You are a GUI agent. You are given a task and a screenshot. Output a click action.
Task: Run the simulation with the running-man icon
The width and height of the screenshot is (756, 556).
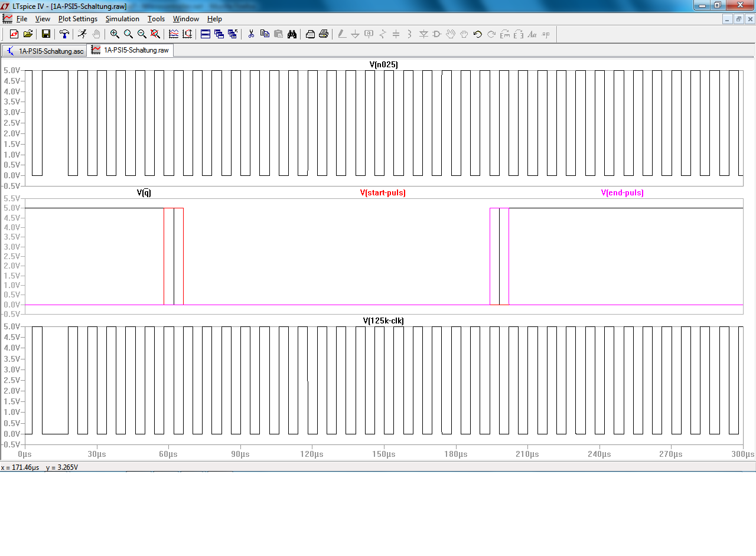pyautogui.click(x=82, y=34)
